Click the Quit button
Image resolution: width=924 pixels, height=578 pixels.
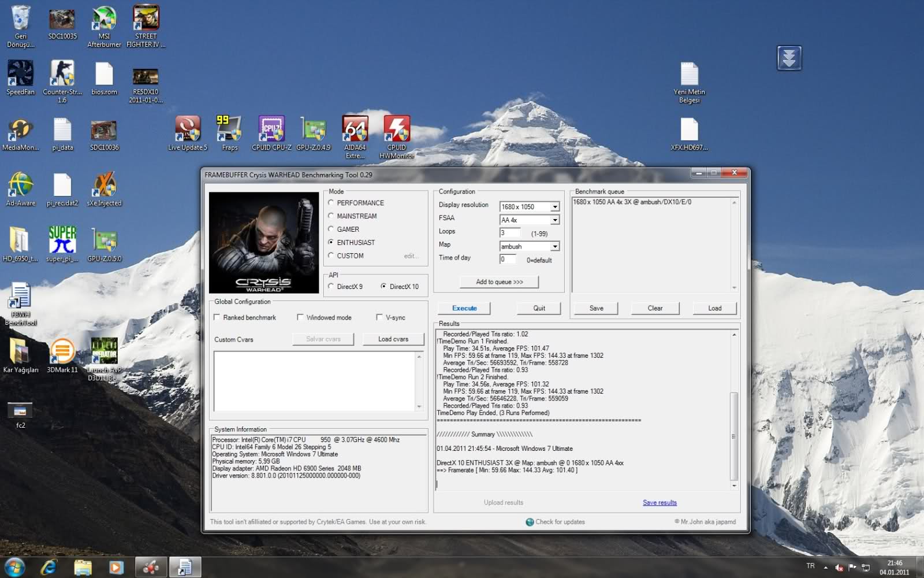tap(539, 308)
